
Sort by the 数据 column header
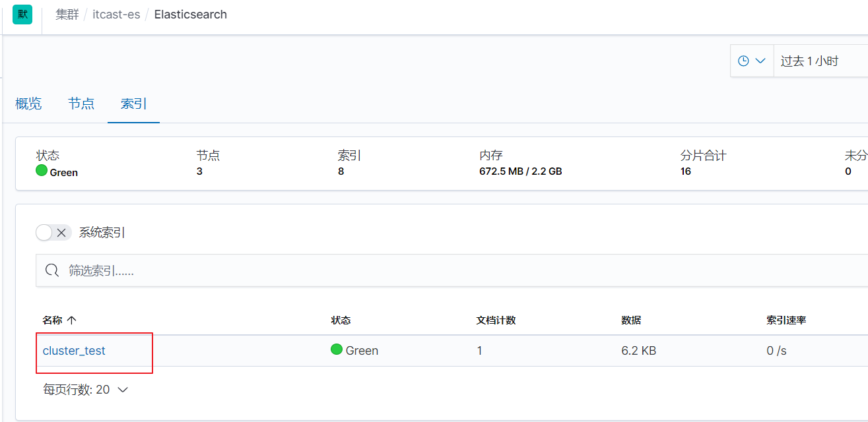[631, 320]
